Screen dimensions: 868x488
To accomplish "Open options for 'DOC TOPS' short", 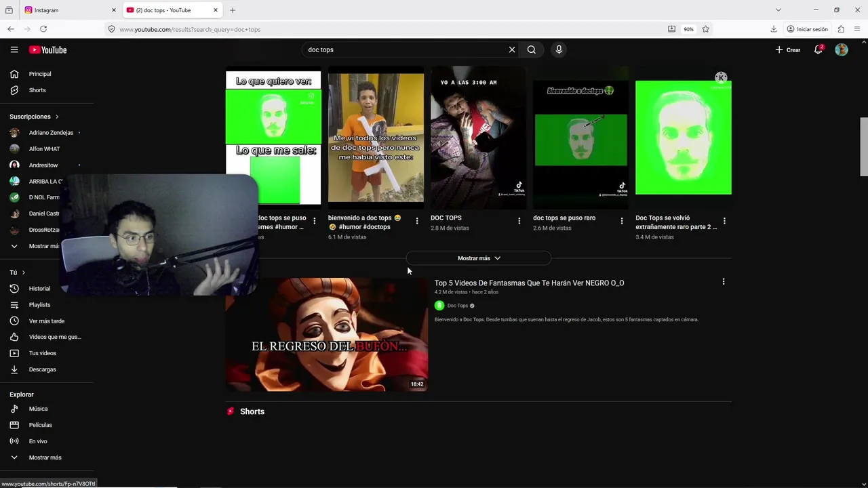I will (519, 221).
